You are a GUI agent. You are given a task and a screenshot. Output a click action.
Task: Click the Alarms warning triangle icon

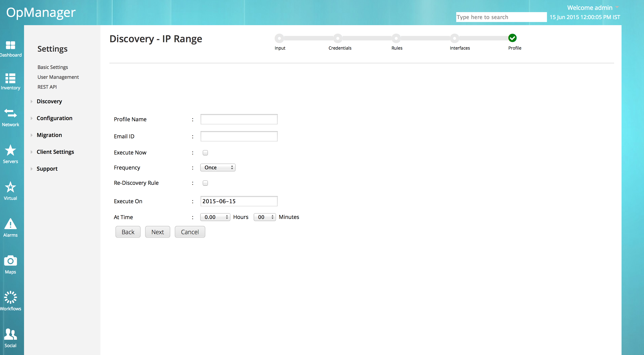pyautogui.click(x=10, y=224)
